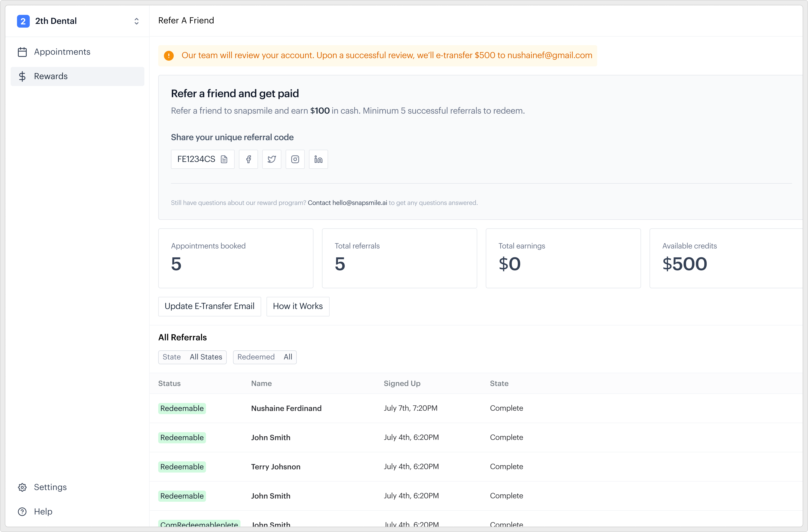This screenshot has width=808, height=532.
Task: Share referral code on LinkedIn
Action: click(x=319, y=159)
